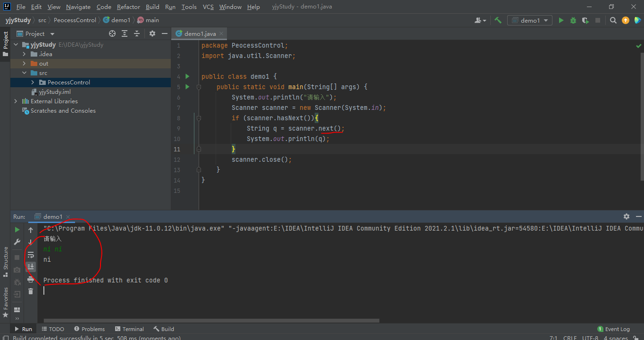Click the main method breadcrumb
Image resolution: width=644 pixels, height=340 pixels.
click(148, 20)
